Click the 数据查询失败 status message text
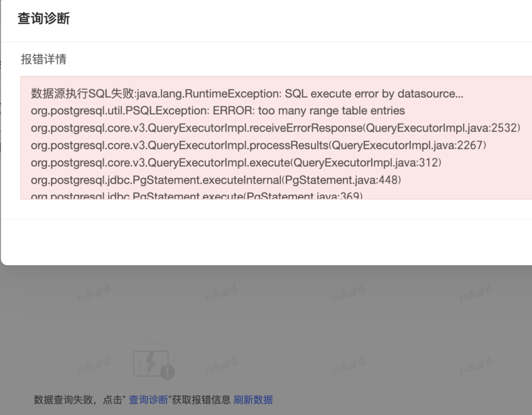 tap(60, 400)
